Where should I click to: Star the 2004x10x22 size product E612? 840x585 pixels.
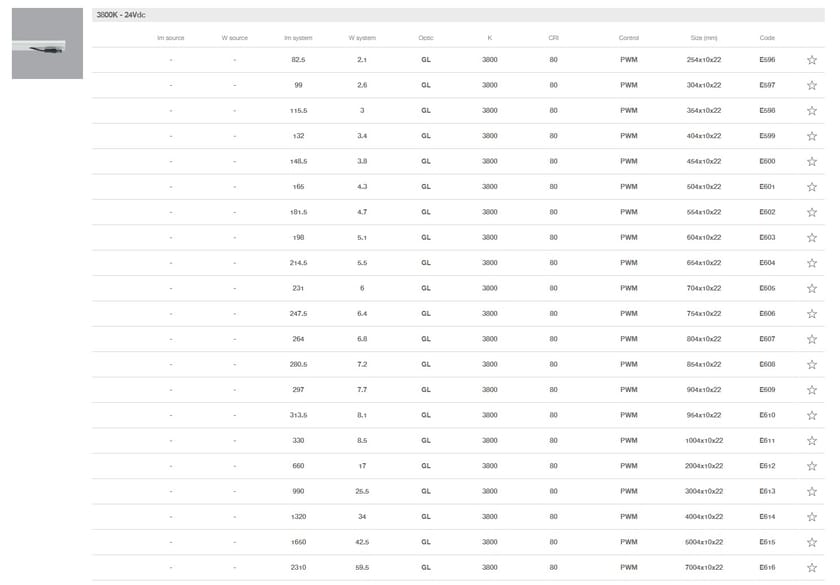click(811, 466)
